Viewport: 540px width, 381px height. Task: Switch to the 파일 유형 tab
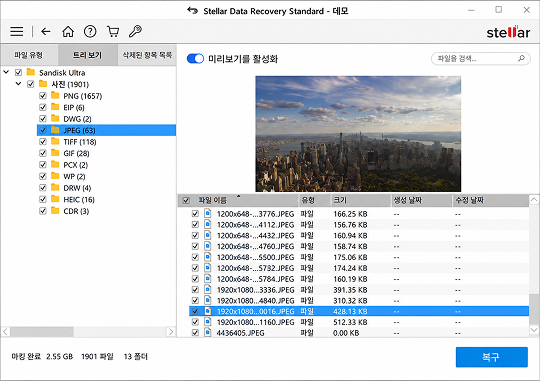click(29, 55)
